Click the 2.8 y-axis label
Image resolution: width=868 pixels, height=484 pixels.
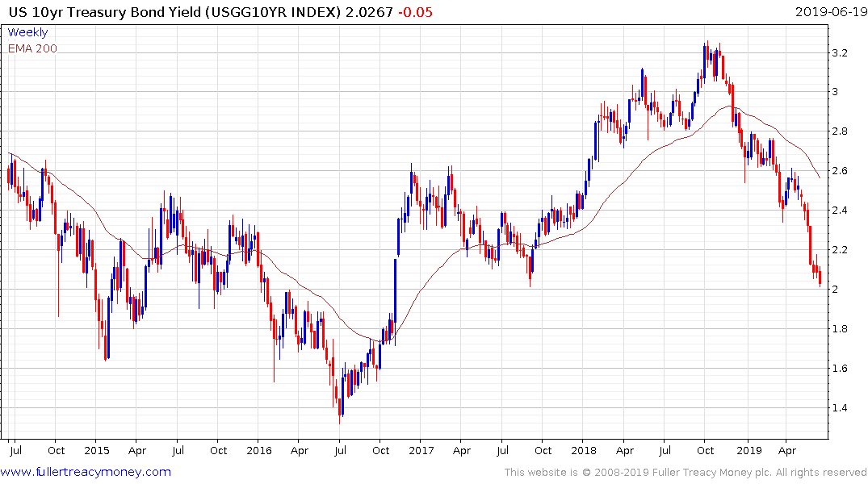840,131
